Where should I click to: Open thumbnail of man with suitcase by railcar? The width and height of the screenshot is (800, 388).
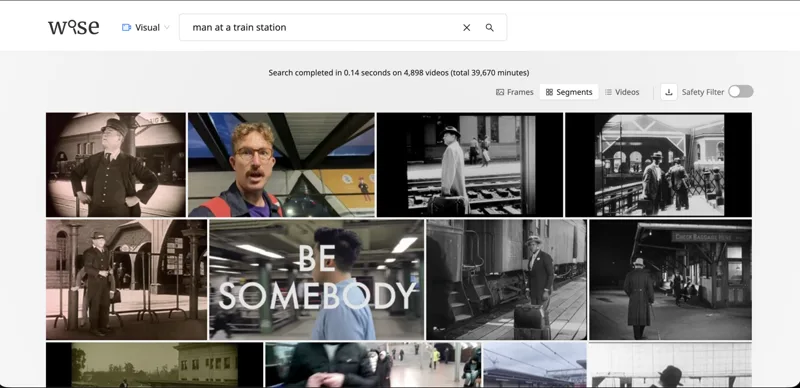click(506, 280)
